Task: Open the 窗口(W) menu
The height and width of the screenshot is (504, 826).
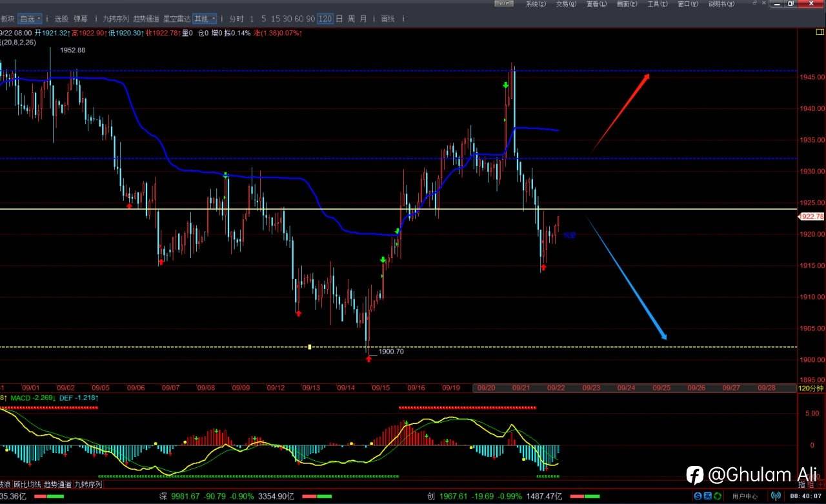Action: [688, 4]
